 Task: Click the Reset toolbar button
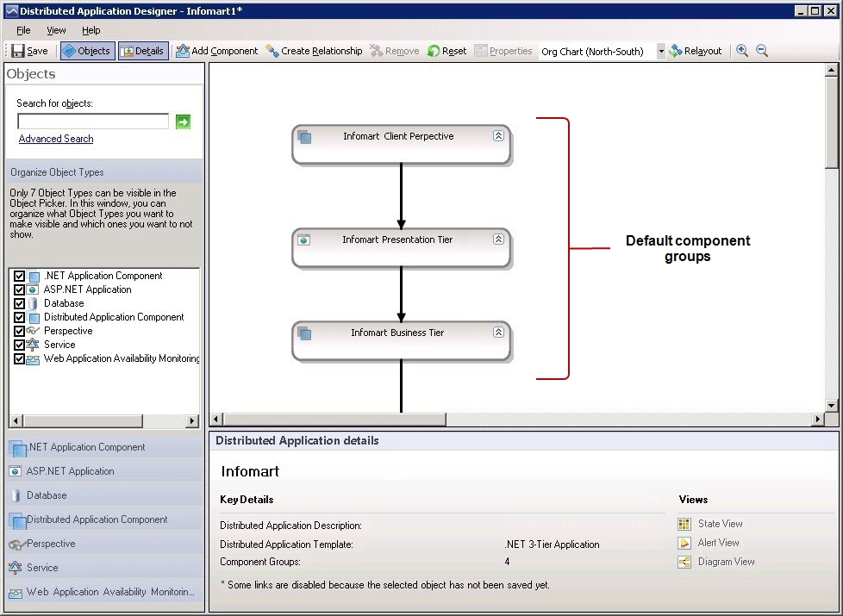[x=446, y=51]
